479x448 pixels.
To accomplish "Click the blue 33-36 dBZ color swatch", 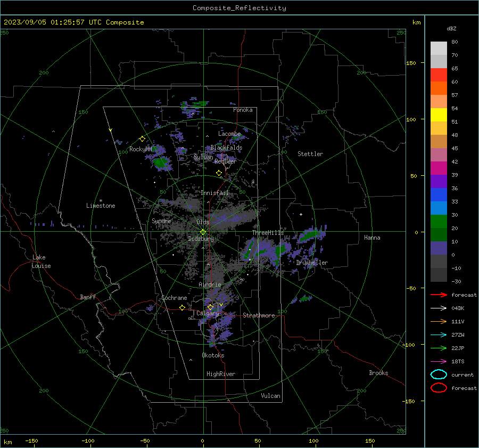I will point(439,194).
